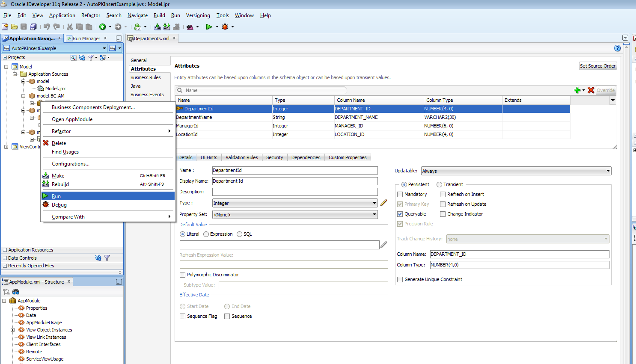Delete the selected attribute with the red X icon
The width and height of the screenshot is (636, 364).
[591, 90]
